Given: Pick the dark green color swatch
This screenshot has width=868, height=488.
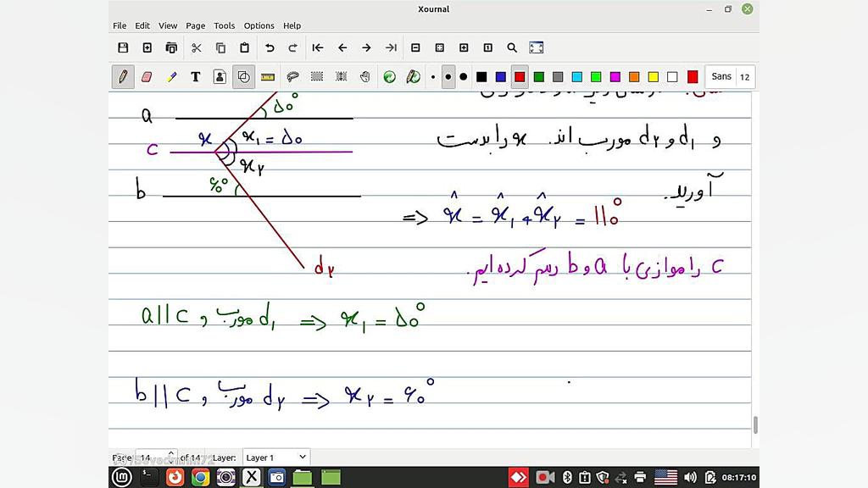Looking at the screenshot, I should (538, 77).
